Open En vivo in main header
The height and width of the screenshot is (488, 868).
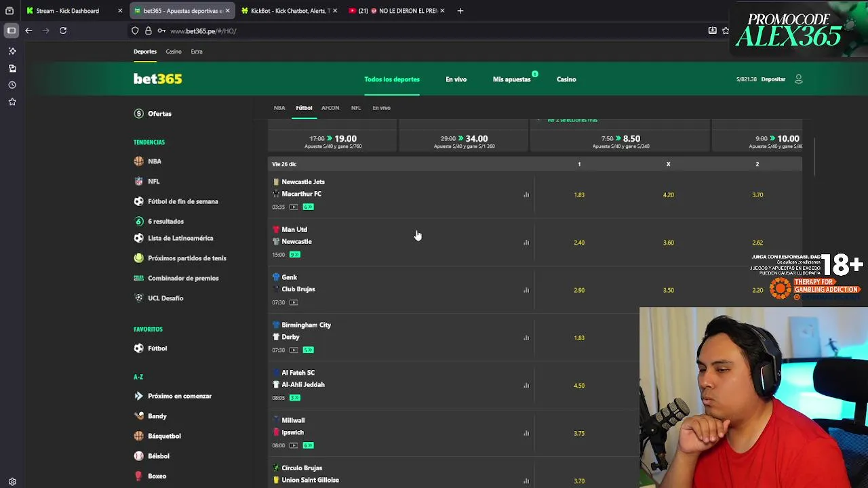click(456, 79)
